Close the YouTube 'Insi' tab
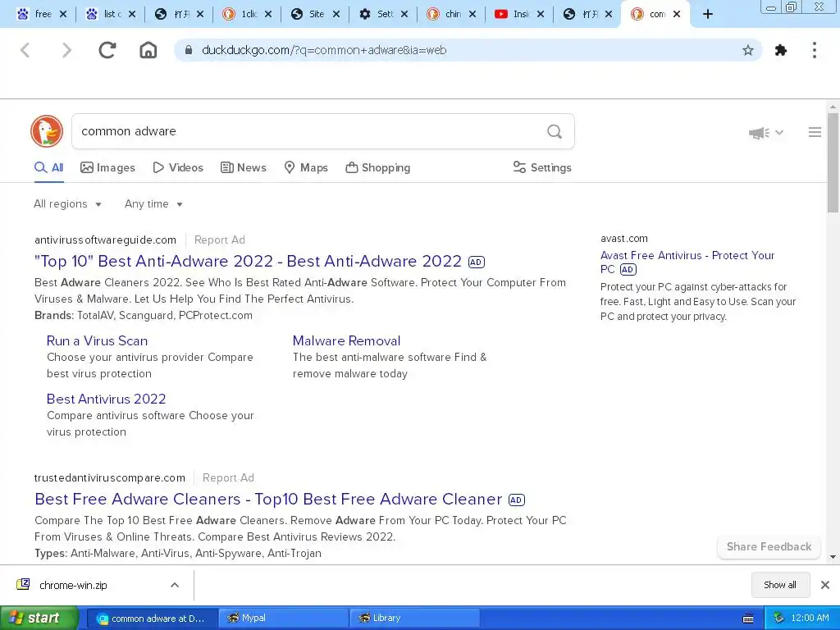Screen dimensions: 840x630 point(541,15)
